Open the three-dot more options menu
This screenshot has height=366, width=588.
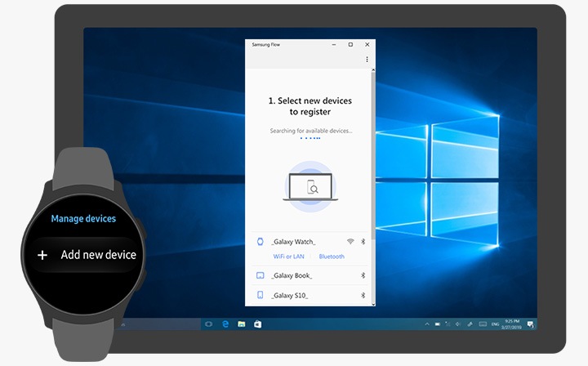367,60
